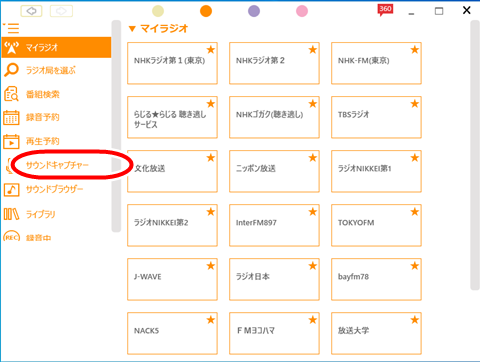This screenshot has width=480, height=362.
Task: Toggle favorite star on ニッポン放送
Action: (313, 158)
